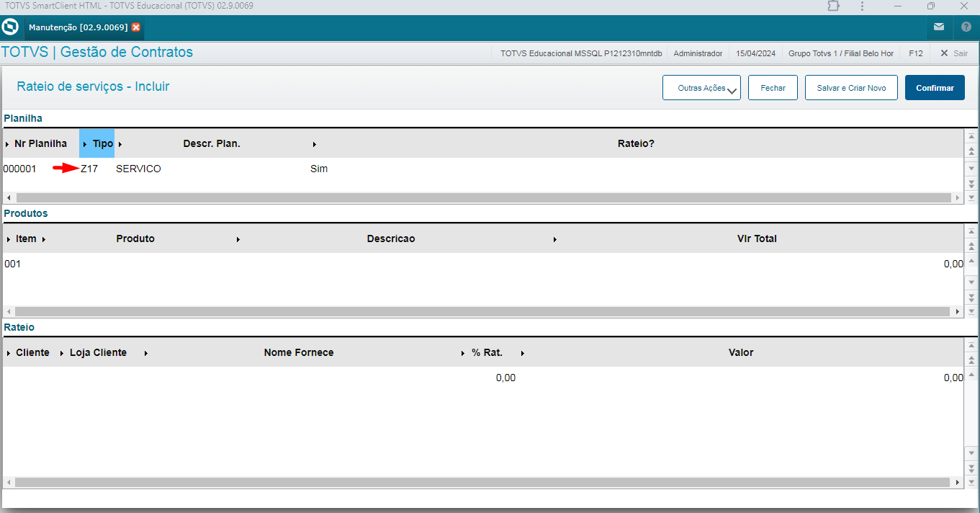The width and height of the screenshot is (980, 513).
Task: Click Grupo Totvs 1 / Filial label
Action: [841, 53]
